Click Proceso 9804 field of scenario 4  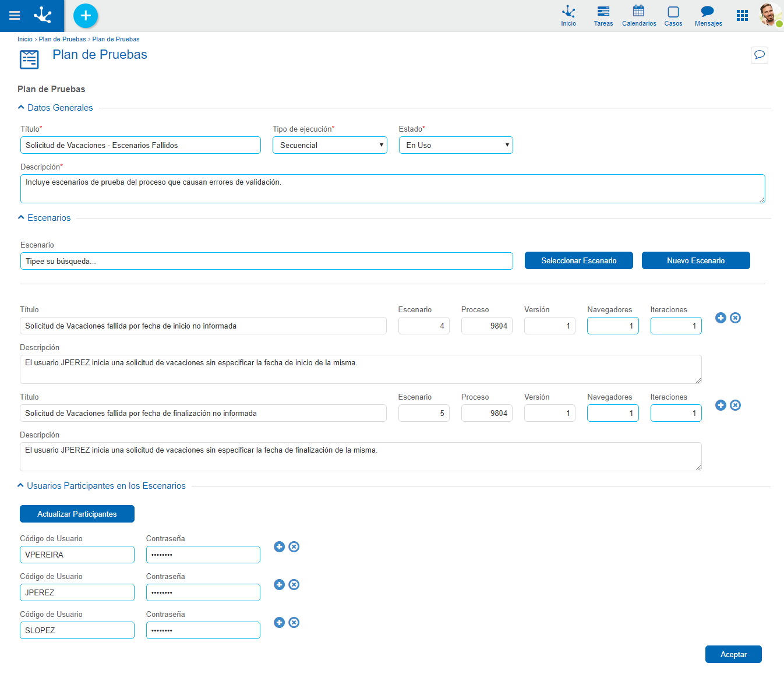[487, 326]
